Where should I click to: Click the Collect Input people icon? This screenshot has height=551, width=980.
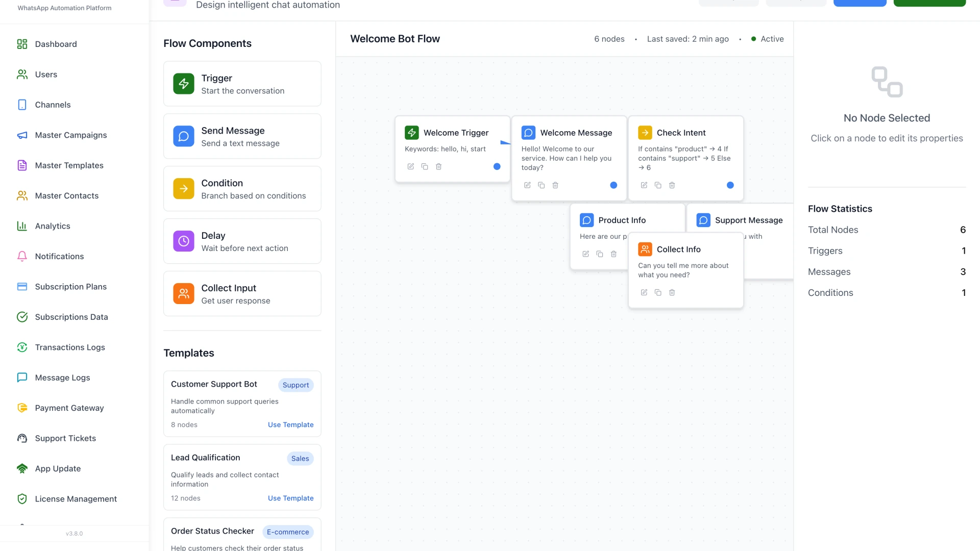pos(184,294)
